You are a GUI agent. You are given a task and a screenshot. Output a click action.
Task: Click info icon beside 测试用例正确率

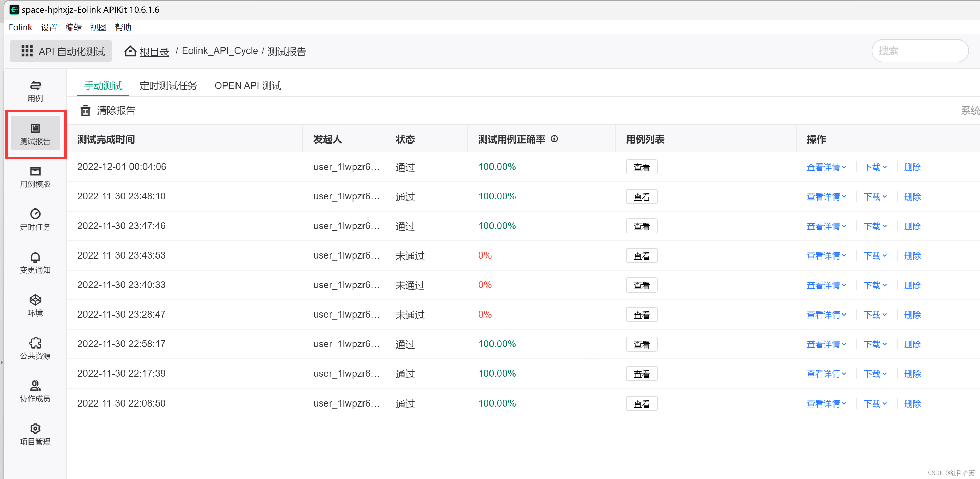554,139
